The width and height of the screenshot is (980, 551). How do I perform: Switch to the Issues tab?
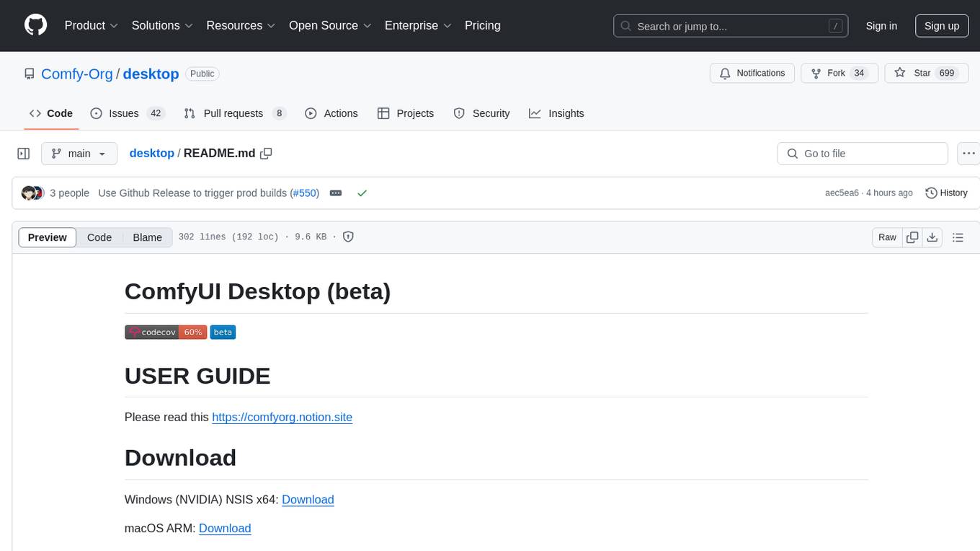click(128, 113)
